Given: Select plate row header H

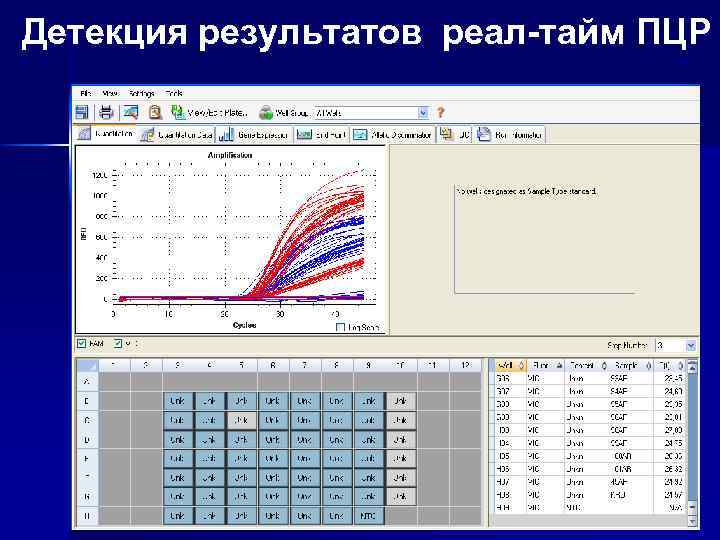Looking at the screenshot, I should pos(87,516).
